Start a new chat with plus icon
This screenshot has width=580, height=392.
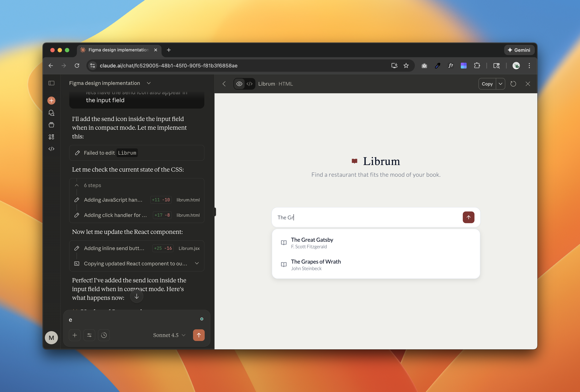click(x=52, y=101)
